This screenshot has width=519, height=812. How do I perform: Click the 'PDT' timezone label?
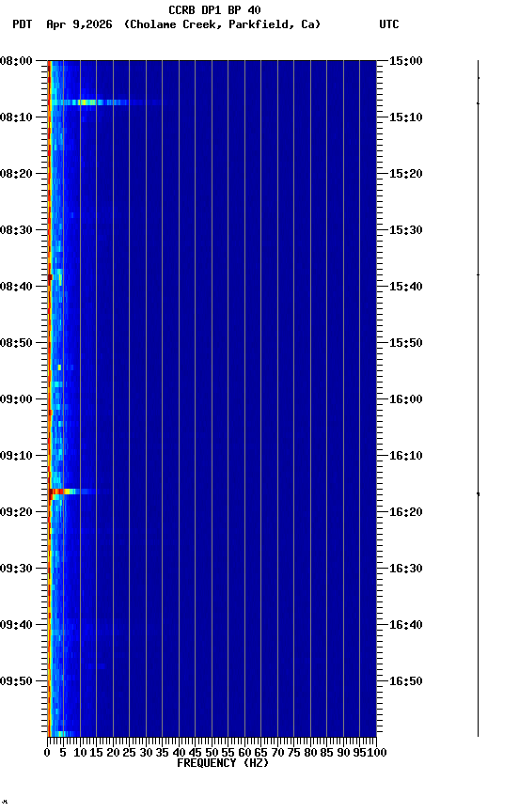22,24
